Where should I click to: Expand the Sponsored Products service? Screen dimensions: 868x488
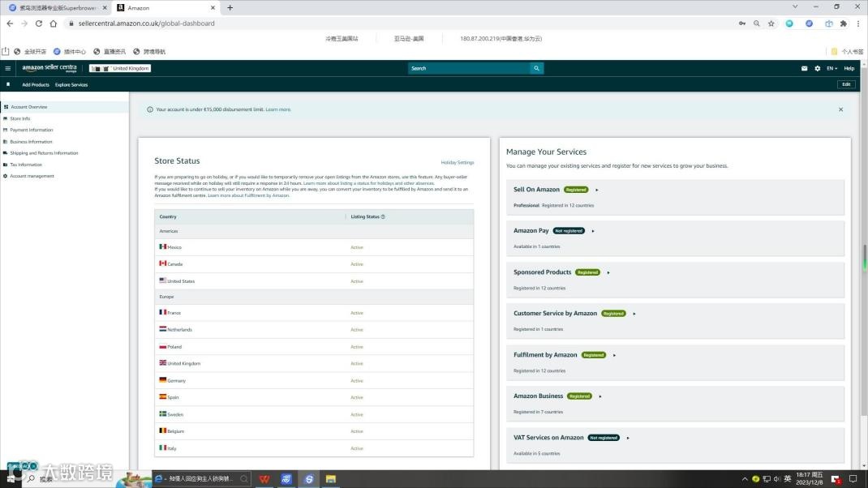tap(608, 272)
